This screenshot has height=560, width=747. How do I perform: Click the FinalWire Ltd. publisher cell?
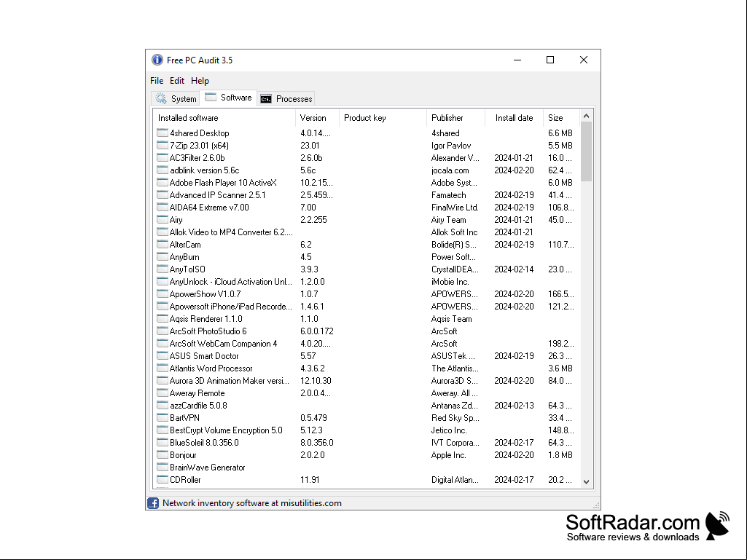tap(455, 207)
